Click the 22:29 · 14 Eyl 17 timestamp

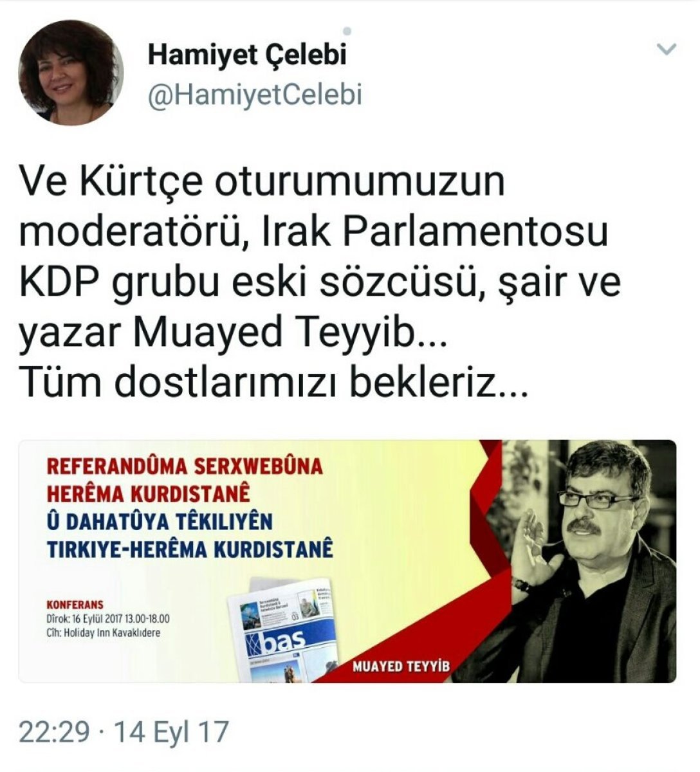124,732
